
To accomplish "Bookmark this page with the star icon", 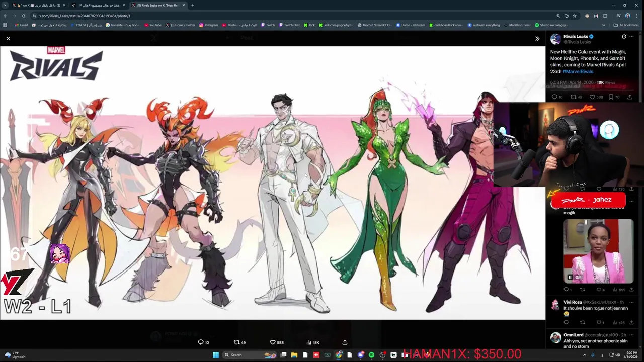I will coord(574,16).
